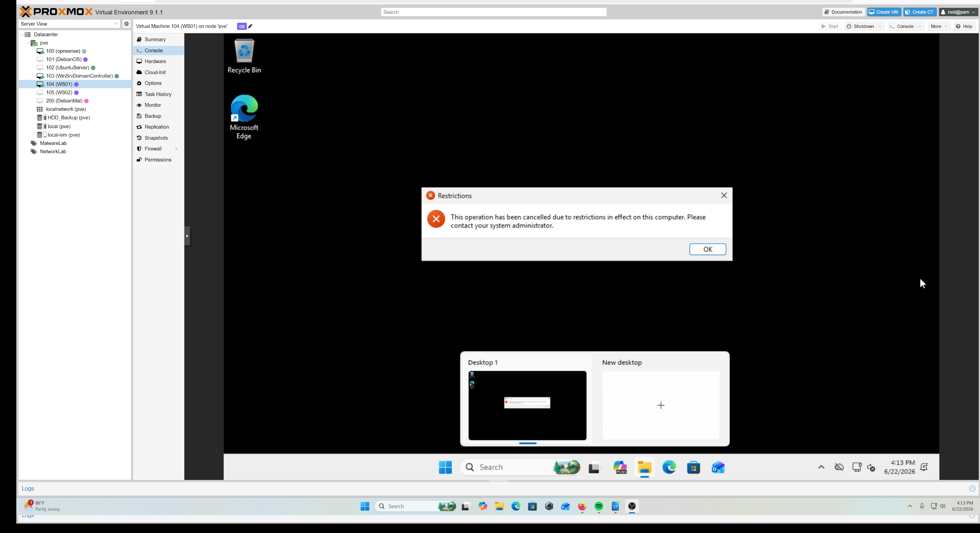Click the Microsoft Store icon in the VM taskbar
Screen dimensions: 980x533
click(x=693, y=467)
